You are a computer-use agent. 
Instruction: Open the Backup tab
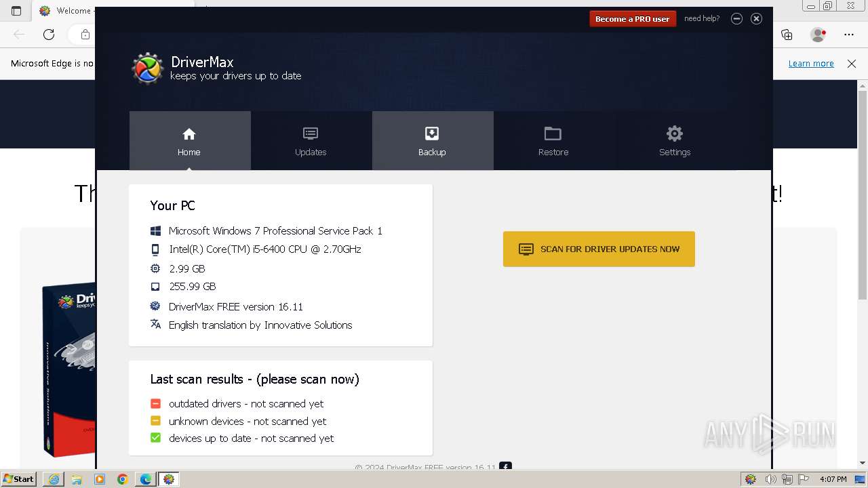click(432, 140)
